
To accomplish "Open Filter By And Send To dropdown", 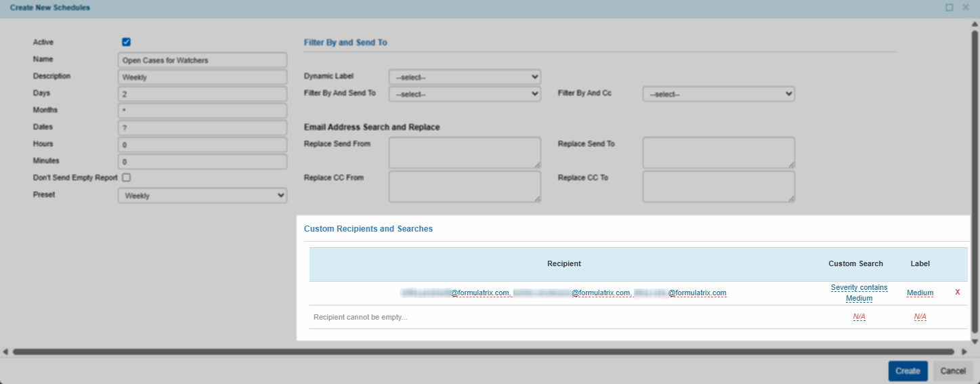I will pyautogui.click(x=465, y=94).
